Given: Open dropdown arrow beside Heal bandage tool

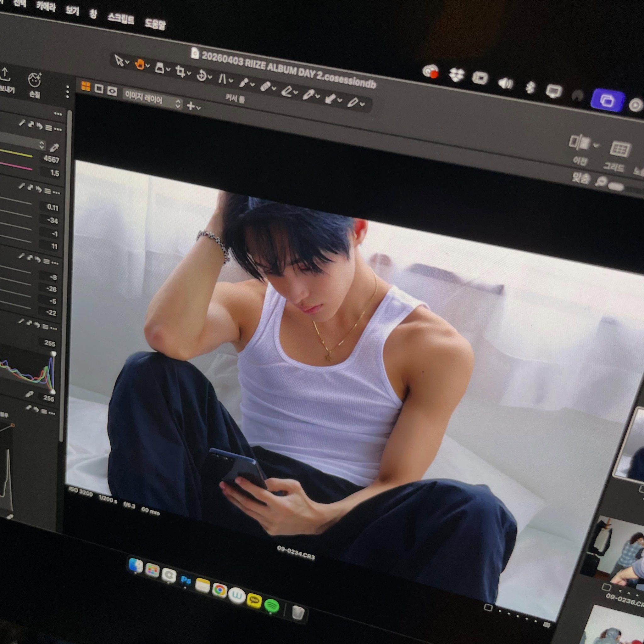Looking at the screenshot, I should click(274, 88).
